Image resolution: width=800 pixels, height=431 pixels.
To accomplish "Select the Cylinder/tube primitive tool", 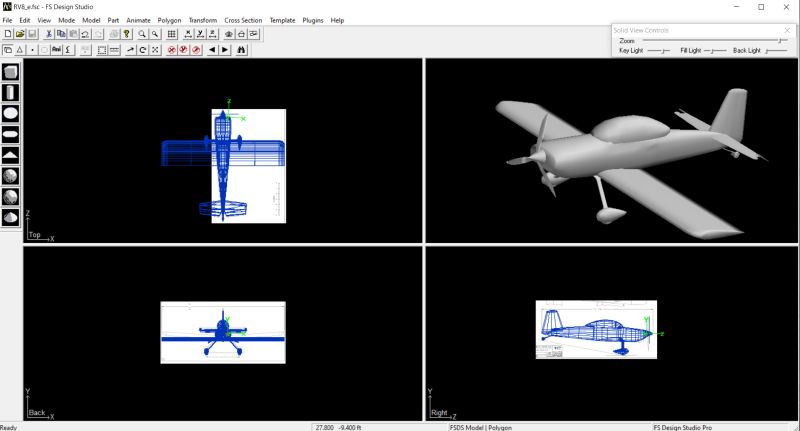I will [x=11, y=93].
